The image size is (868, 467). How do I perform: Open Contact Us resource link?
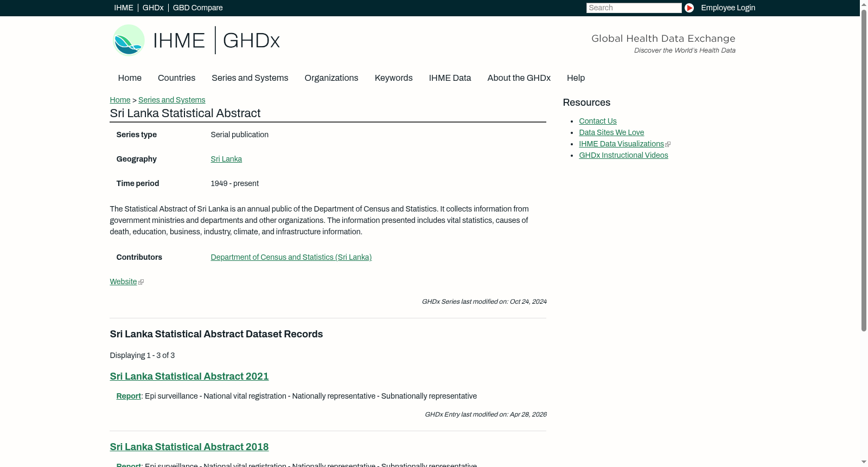coord(597,121)
